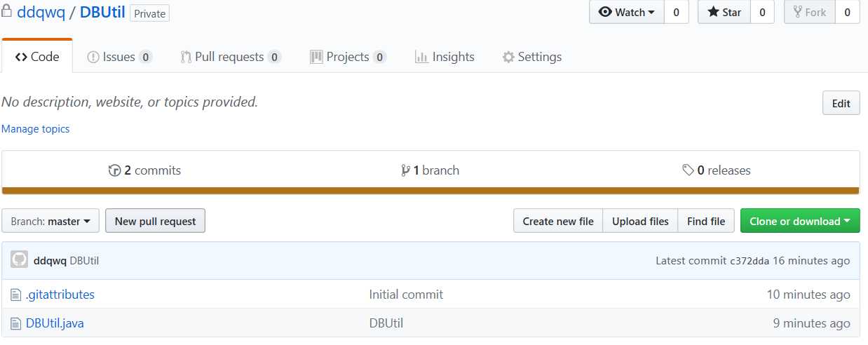Click the Pull requests count badge

tap(274, 57)
